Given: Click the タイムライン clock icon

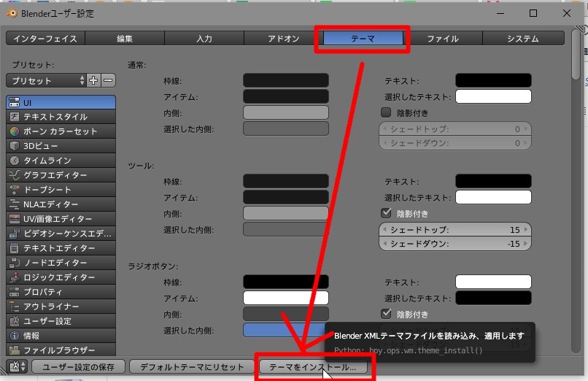Looking at the screenshot, I should click(x=15, y=161).
